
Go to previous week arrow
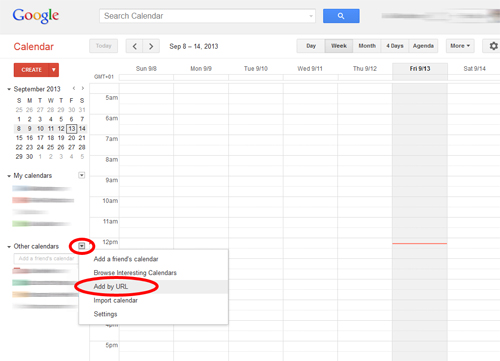(x=134, y=46)
